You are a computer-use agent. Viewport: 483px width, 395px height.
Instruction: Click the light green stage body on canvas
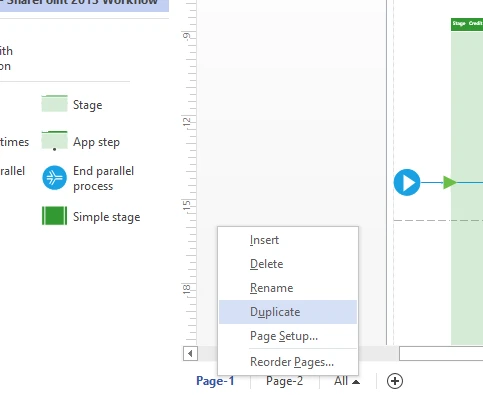coord(467,188)
